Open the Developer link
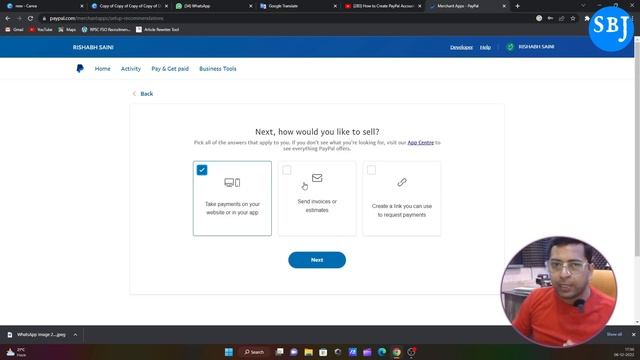This screenshot has width=640, height=360. (x=461, y=47)
